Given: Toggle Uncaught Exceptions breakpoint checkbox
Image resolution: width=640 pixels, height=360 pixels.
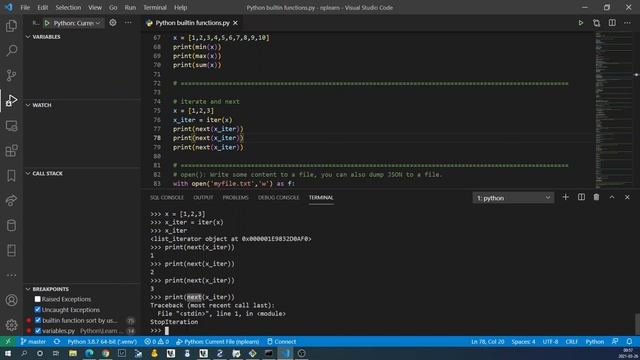Looking at the screenshot, I should pos(38,310).
